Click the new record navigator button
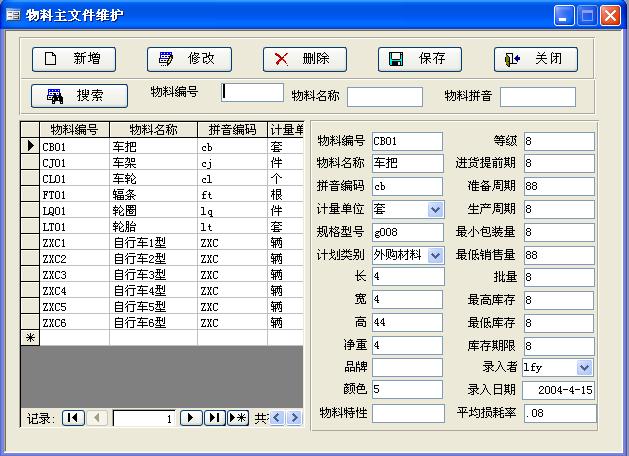This screenshot has width=629, height=456. click(x=238, y=418)
